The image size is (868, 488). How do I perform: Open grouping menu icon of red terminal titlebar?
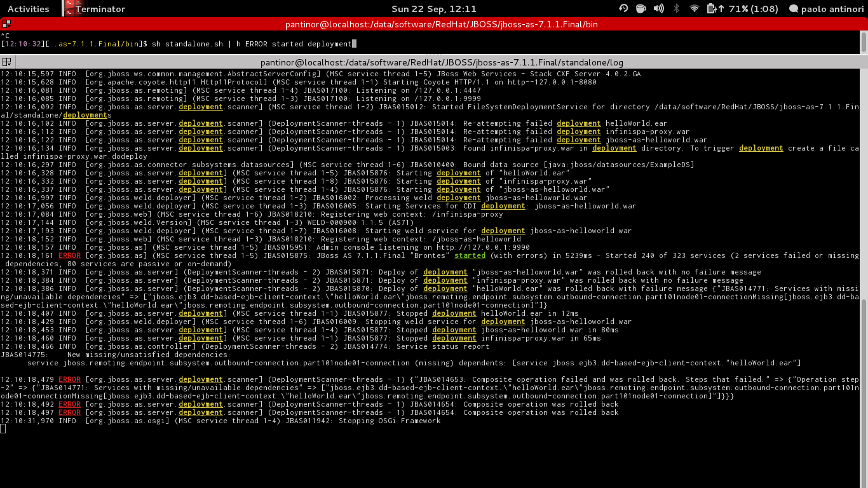coord(6,24)
